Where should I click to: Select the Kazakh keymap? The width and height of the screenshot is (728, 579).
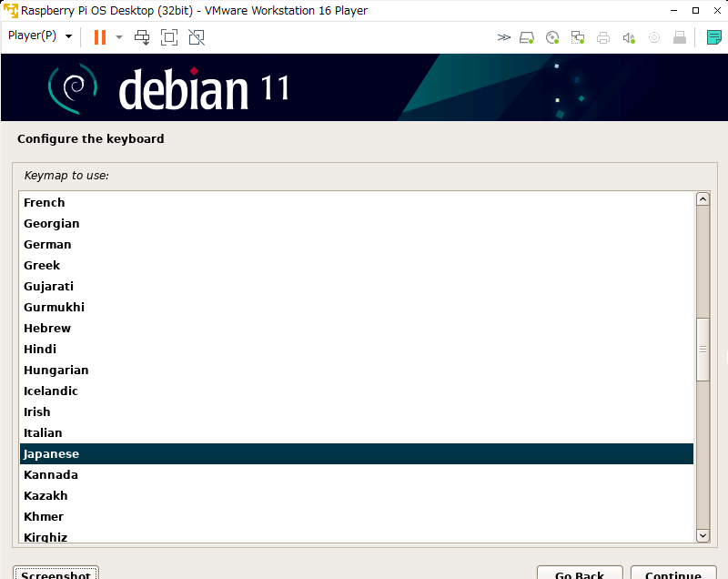pos(357,495)
